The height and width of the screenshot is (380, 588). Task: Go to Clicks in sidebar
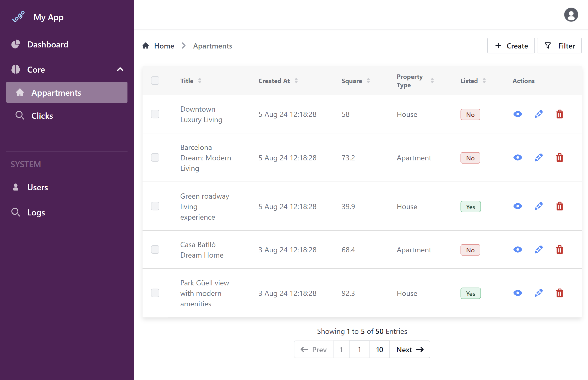[42, 116]
